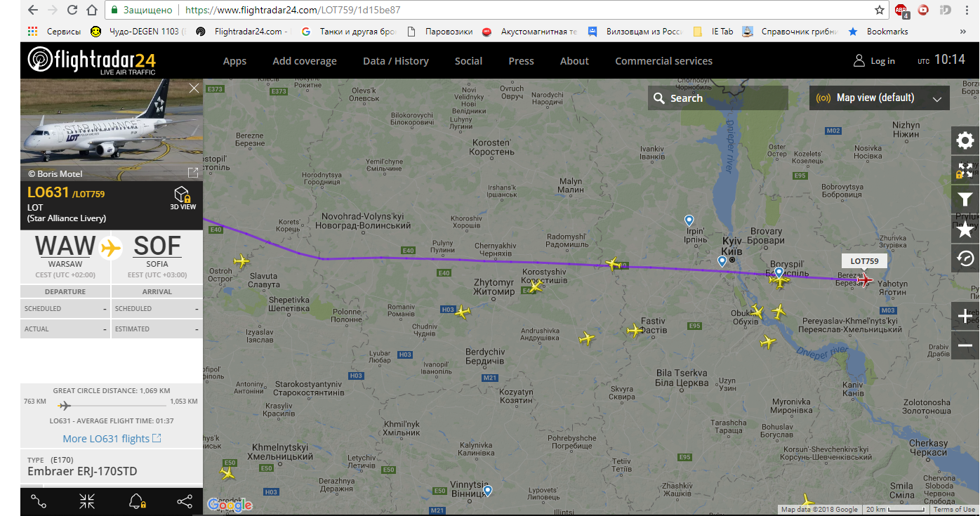The image size is (980, 516).
Task: Open the locked 3D View cube icon
Action: (183, 198)
